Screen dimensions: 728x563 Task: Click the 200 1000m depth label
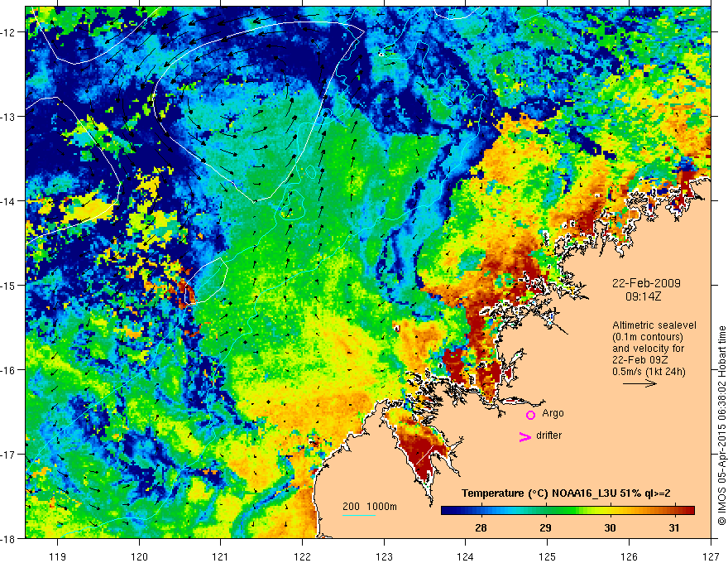click(370, 507)
